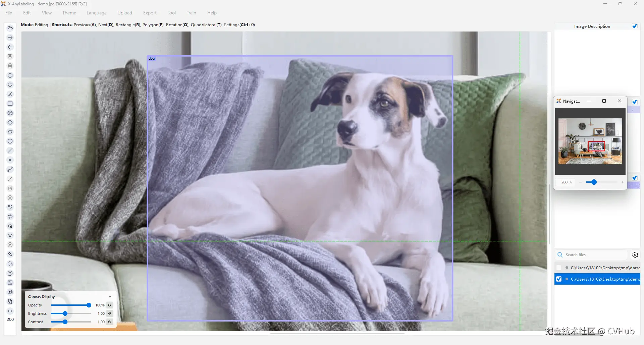Adjust the Contrast slider
The height and width of the screenshot is (345, 644).
click(71, 322)
